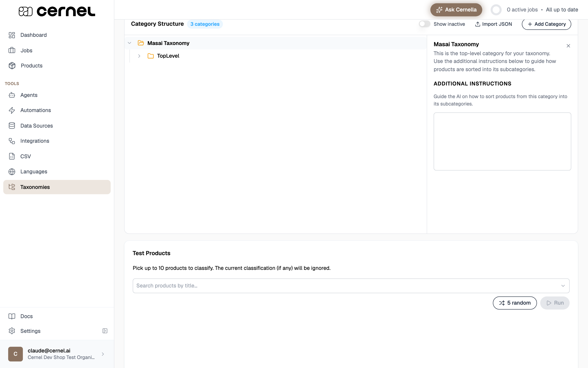
Task: Open the Dashboard icon in sidebar
Action: pyautogui.click(x=12, y=35)
